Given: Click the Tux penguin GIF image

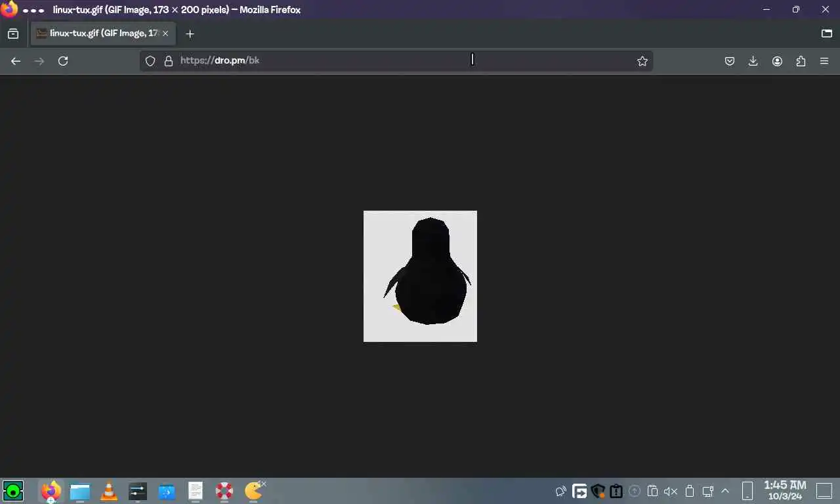Looking at the screenshot, I should pyautogui.click(x=420, y=276).
